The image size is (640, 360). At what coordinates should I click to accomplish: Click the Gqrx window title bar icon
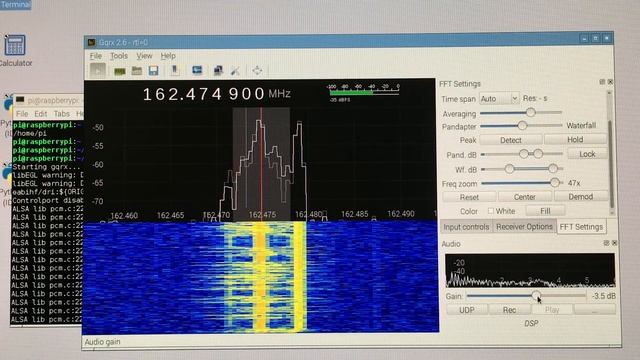click(x=92, y=42)
